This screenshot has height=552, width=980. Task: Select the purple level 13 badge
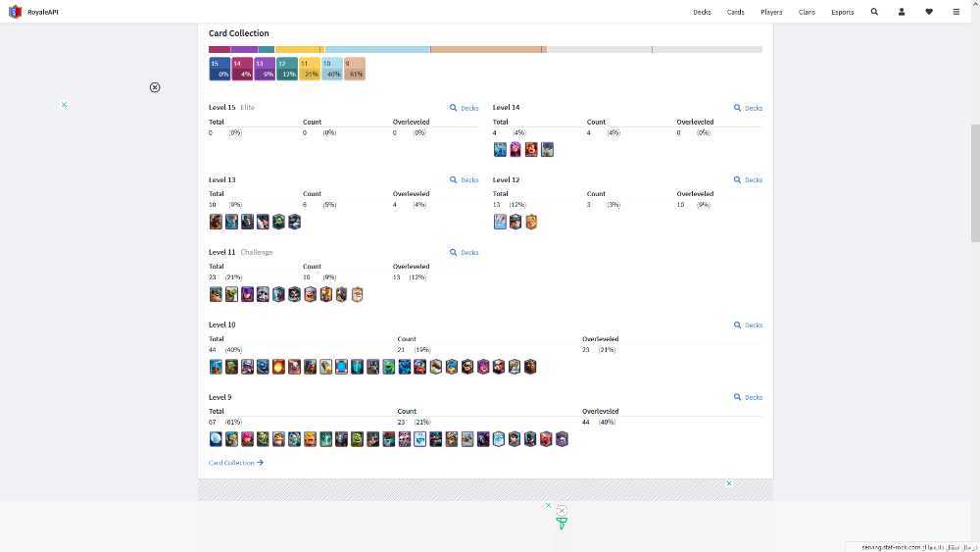[265, 69]
